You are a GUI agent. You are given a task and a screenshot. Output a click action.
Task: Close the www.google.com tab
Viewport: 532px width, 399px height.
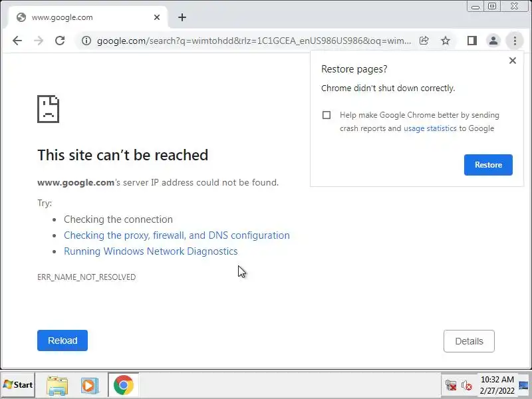(157, 17)
